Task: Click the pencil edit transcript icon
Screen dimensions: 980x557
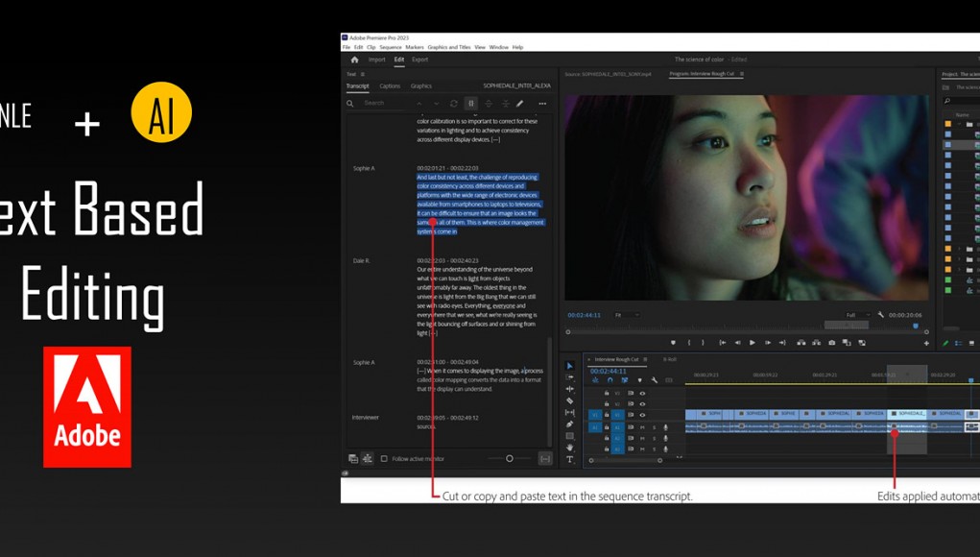Action: [520, 103]
